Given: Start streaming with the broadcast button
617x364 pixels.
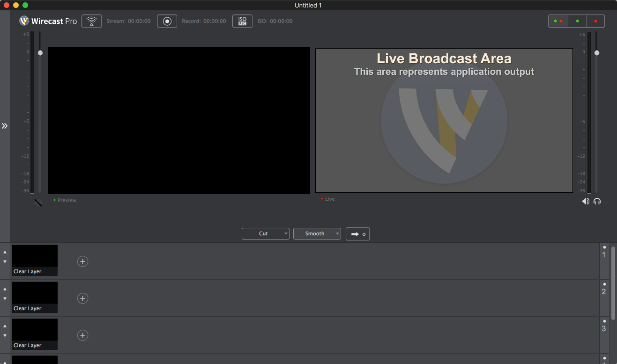Looking at the screenshot, I should coord(91,21).
